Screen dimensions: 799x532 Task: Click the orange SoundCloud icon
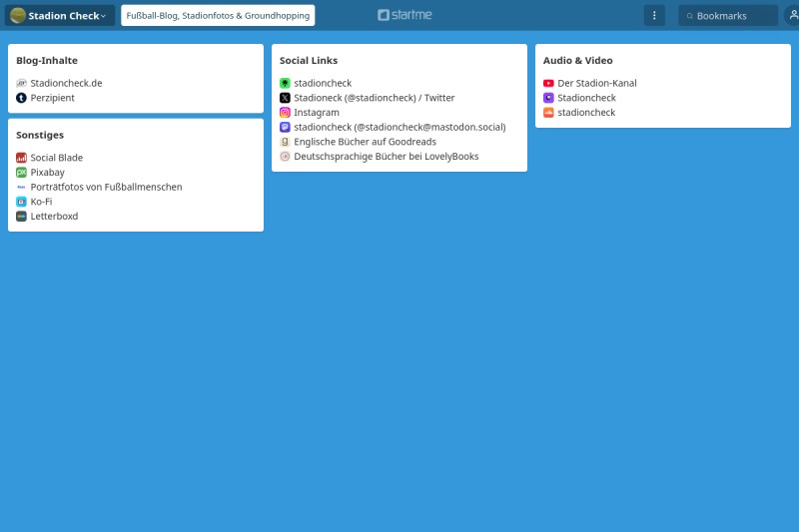548,113
